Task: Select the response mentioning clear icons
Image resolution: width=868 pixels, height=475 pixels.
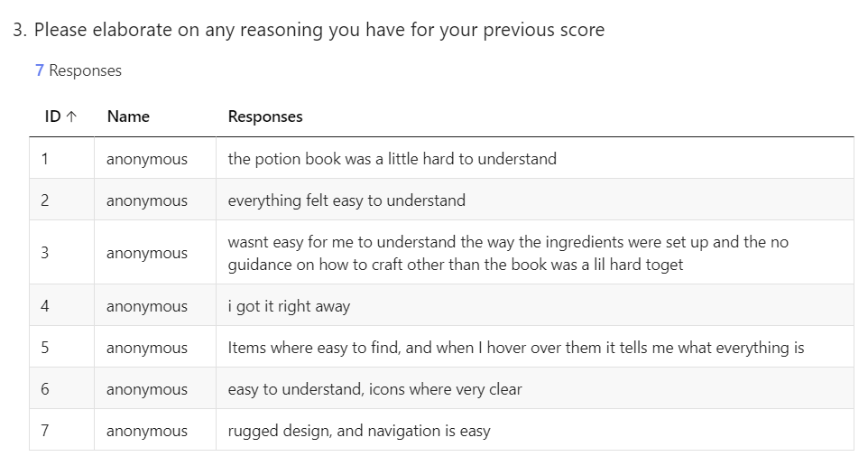Action: pyautogui.click(x=374, y=389)
